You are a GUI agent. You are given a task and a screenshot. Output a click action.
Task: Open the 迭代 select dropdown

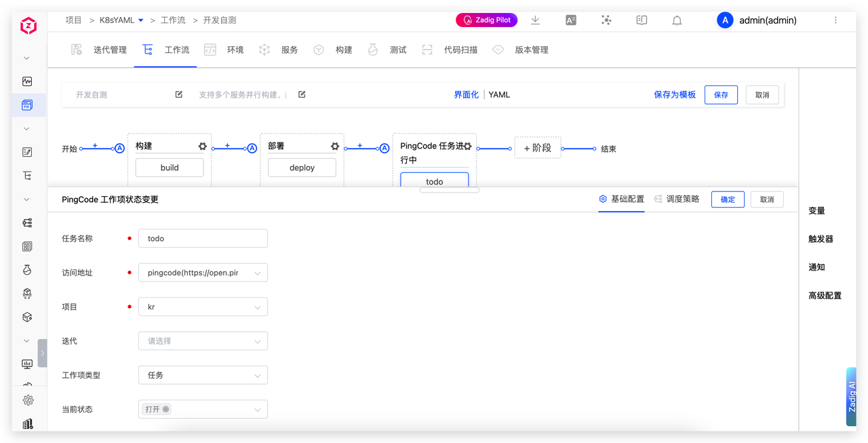click(x=203, y=341)
